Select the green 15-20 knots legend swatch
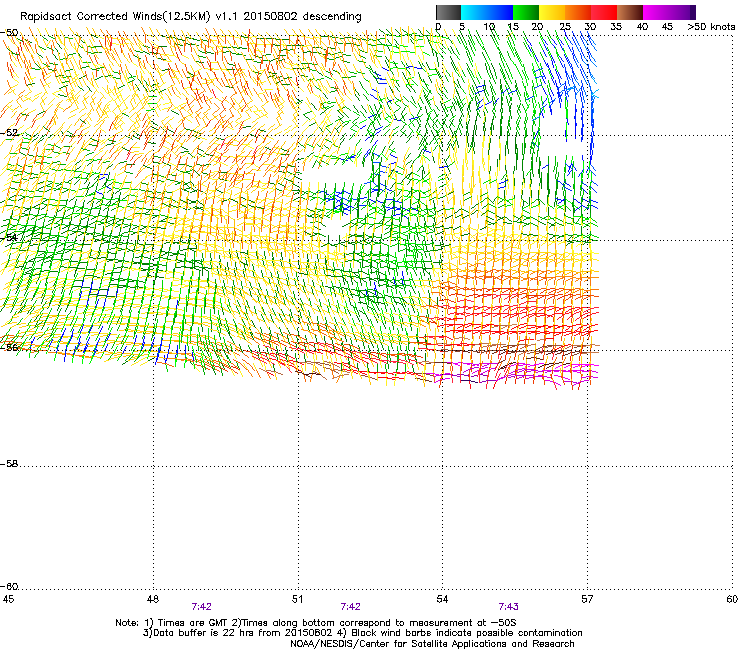The width and height of the screenshot is (740, 650). tap(526, 12)
